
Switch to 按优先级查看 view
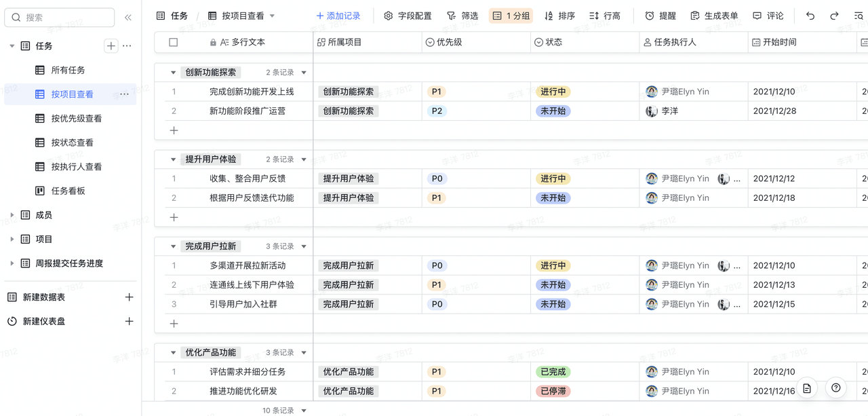pyautogui.click(x=76, y=119)
